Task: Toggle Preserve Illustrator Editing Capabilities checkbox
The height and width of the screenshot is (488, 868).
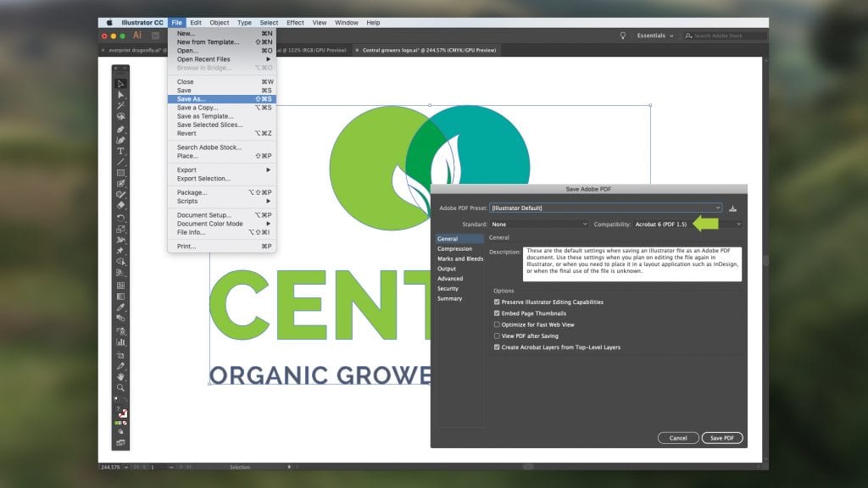Action: [x=497, y=302]
